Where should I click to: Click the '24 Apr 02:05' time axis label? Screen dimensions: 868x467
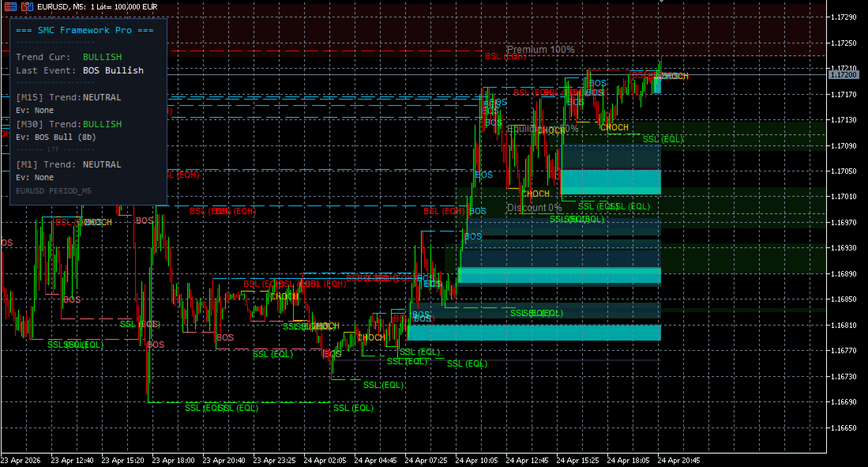(x=325, y=461)
